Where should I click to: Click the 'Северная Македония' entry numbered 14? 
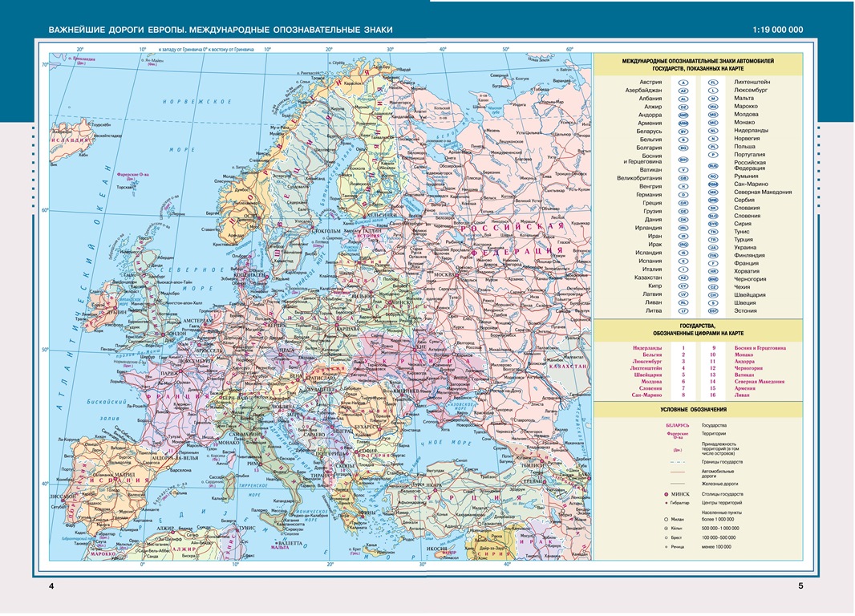pyautogui.click(x=766, y=381)
